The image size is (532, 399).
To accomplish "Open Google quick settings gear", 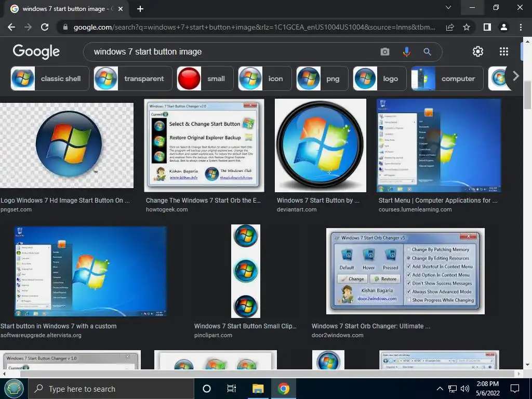I will pos(478,51).
